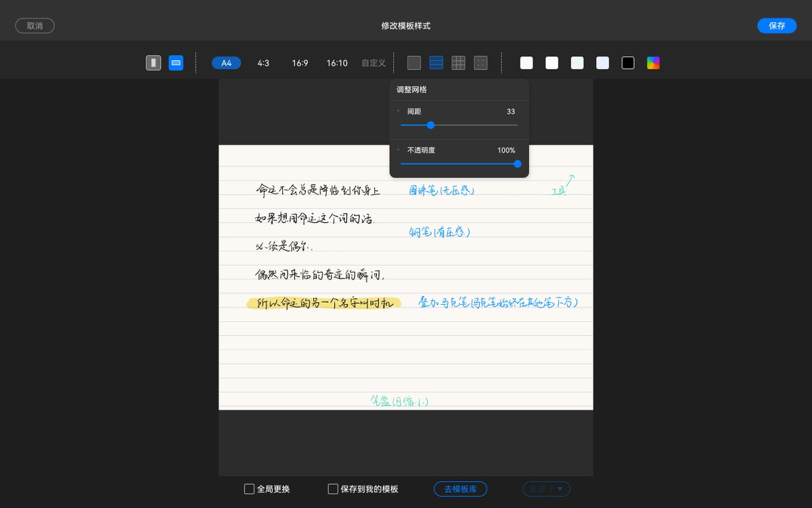Enable the 全局更换 checkbox
This screenshot has width=812, height=508.
249,488
